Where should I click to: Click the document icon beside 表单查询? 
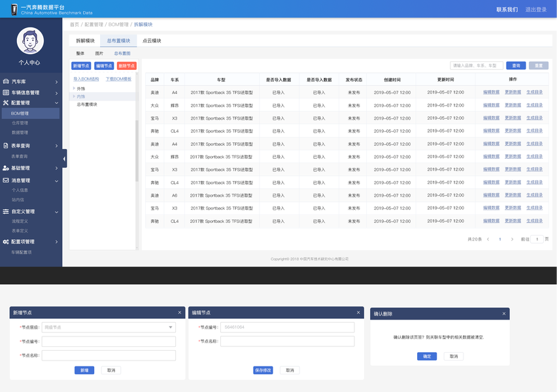pos(6,146)
